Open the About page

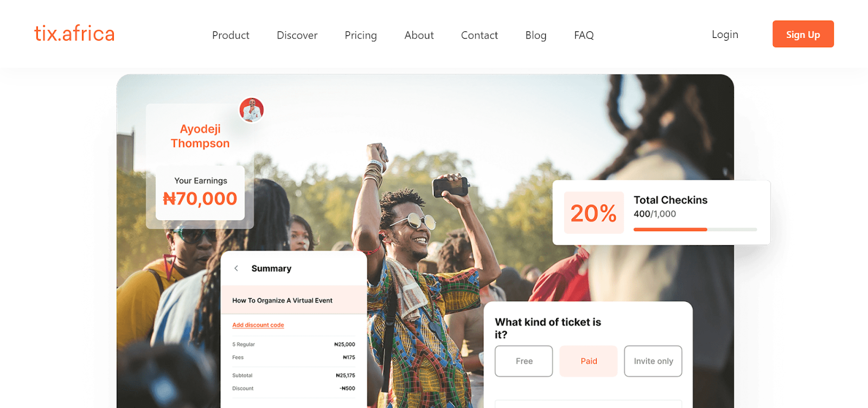[419, 35]
